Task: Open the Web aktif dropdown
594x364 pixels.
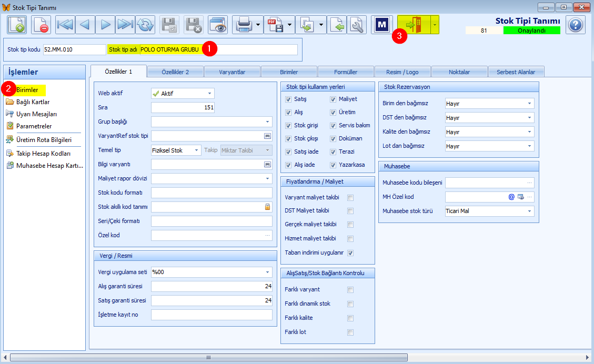Action: point(183,94)
